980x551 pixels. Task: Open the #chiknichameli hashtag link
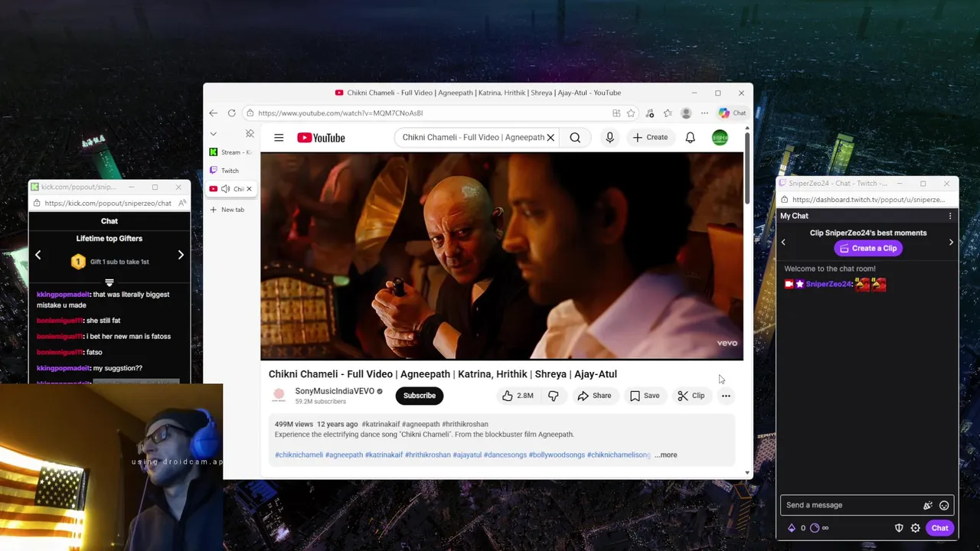299,455
